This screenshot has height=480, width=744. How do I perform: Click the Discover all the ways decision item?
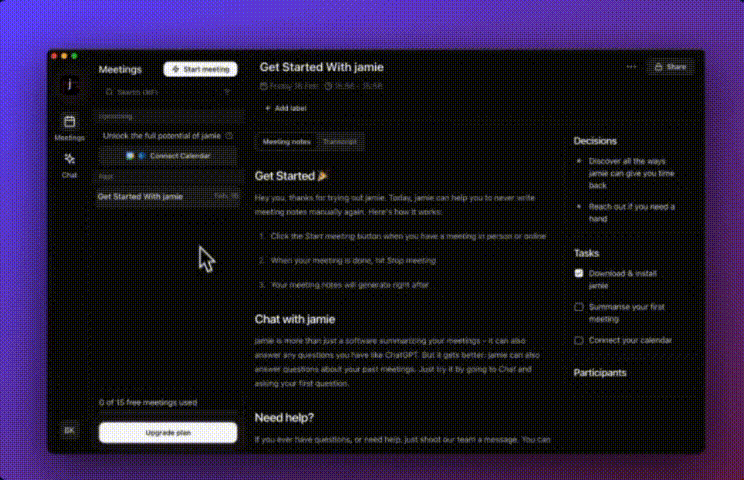(x=631, y=173)
